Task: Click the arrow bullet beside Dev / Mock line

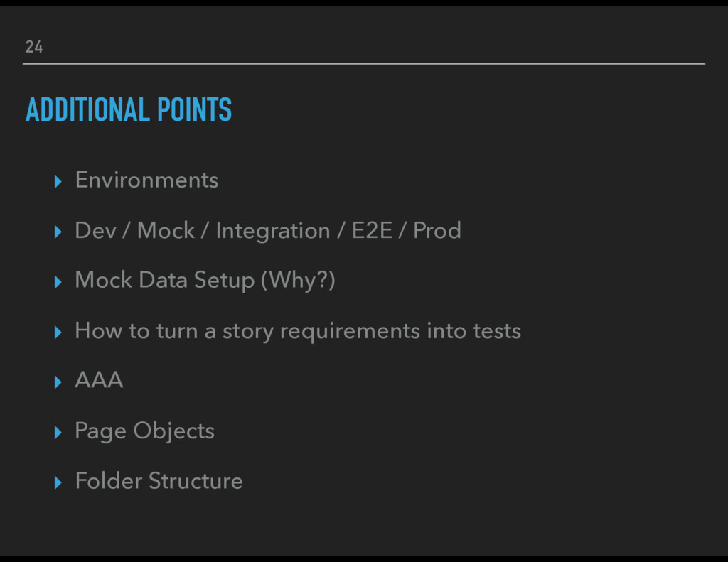Action: tap(58, 232)
